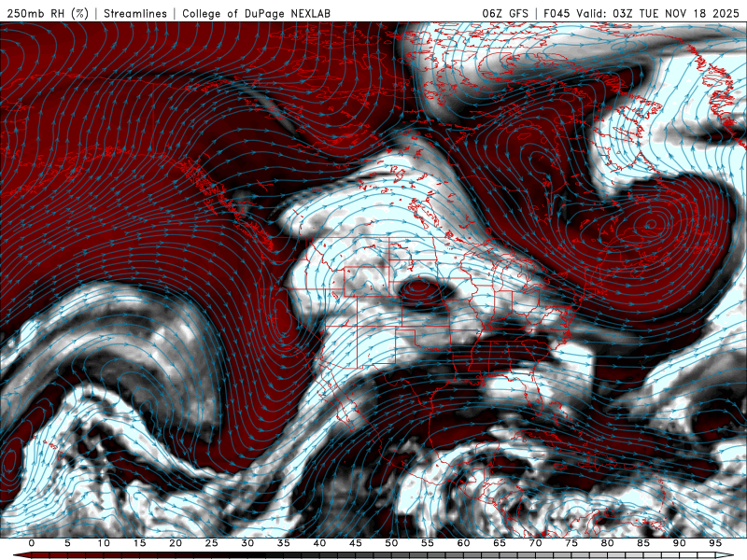Click the 85 label on the colorbar

(643, 543)
